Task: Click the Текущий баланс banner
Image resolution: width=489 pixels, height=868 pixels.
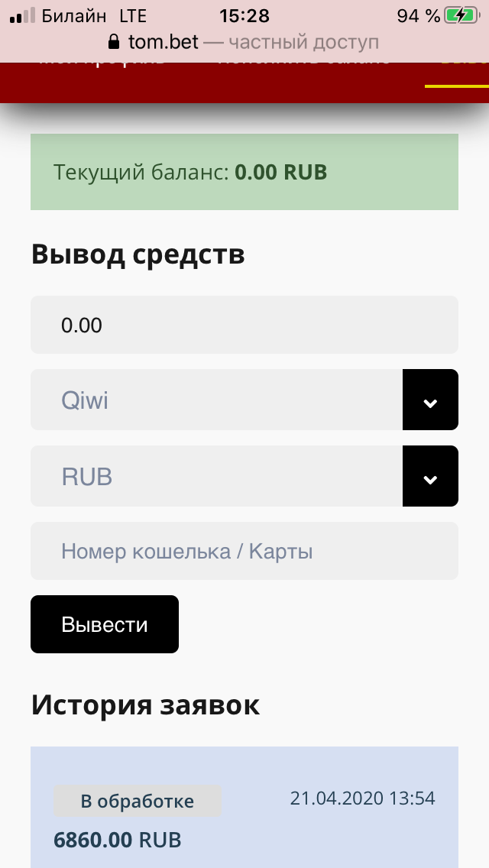Action: click(244, 172)
